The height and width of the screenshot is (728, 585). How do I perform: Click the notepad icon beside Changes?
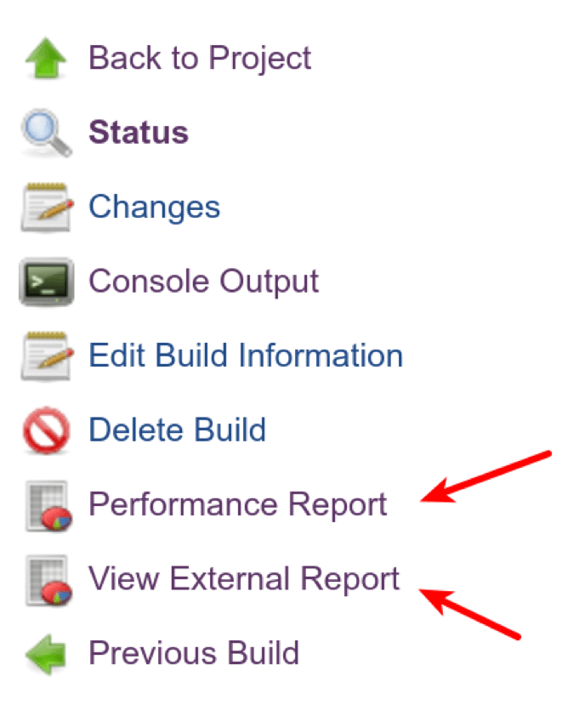pos(47,208)
